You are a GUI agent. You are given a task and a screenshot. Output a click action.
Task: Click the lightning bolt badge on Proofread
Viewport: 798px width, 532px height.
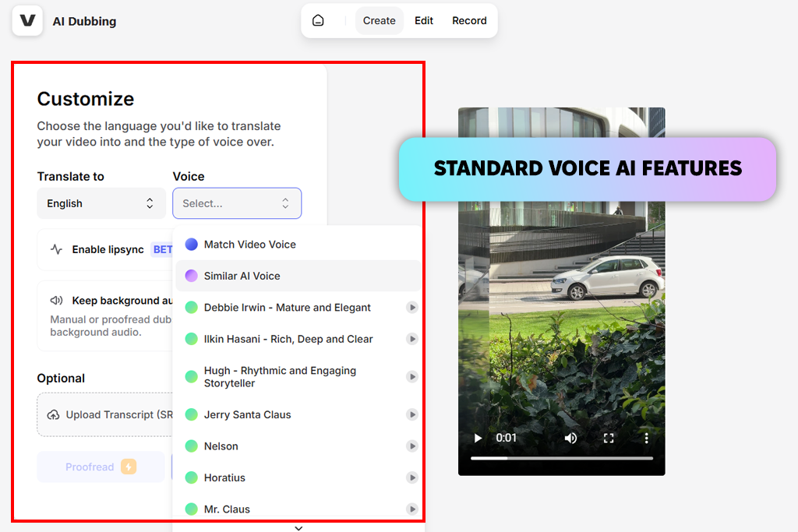[129, 467]
